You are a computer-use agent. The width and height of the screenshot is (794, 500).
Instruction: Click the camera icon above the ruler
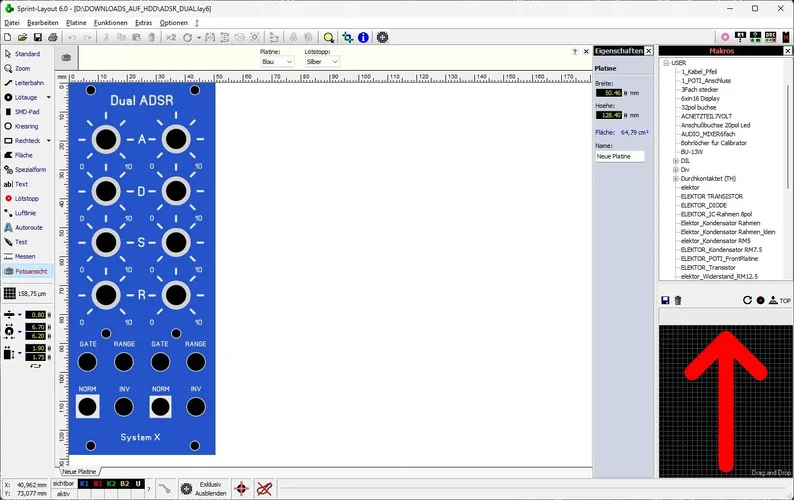pos(66,58)
